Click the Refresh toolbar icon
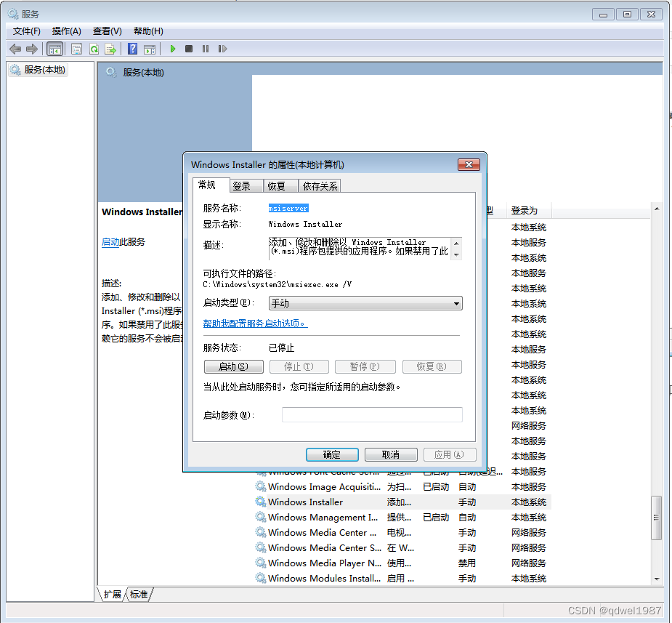This screenshot has height=623, width=672. coord(94,49)
